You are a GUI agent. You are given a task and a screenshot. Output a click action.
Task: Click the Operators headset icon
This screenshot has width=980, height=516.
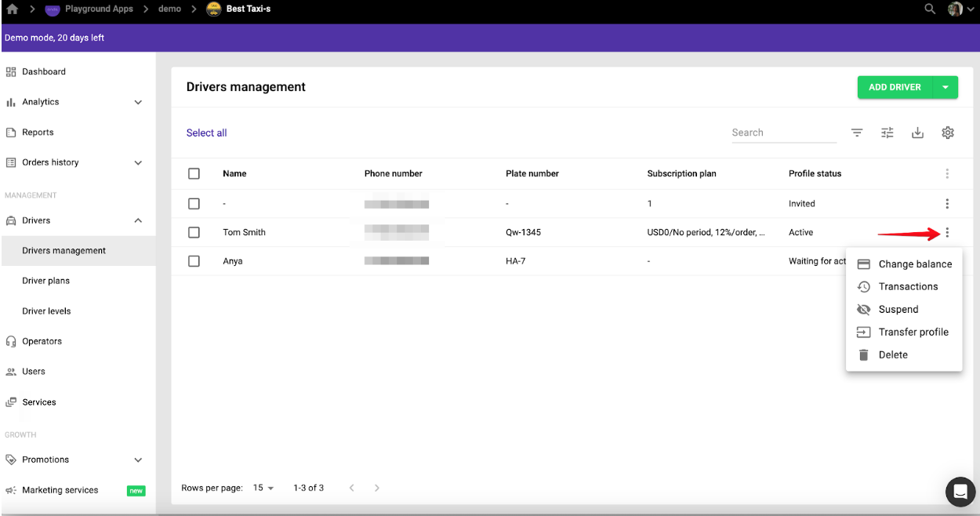pos(11,341)
